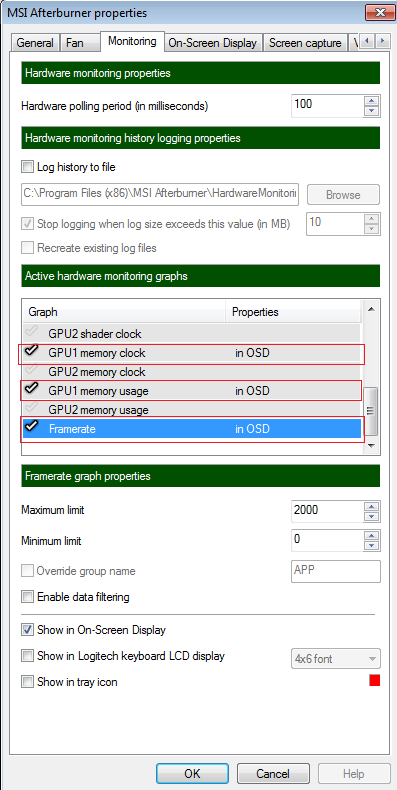Decrease hardware polling period with down arrow
This screenshot has height=790, width=397.
pos(372,111)
